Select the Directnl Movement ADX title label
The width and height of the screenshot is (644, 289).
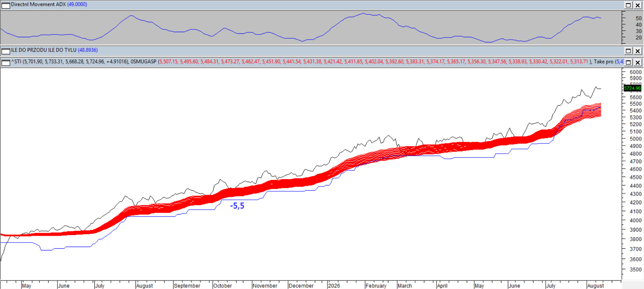[x=38, y=4]
